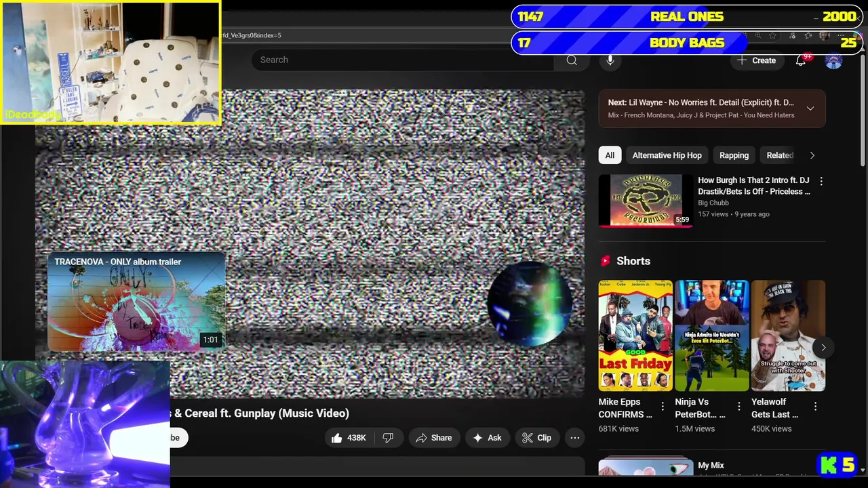Open the My Mix title link
This screenshot has width=868, height=488.
(x=711, y=466)
